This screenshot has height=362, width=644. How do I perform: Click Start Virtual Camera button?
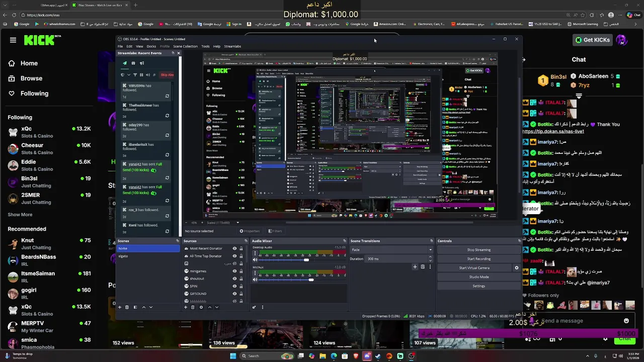pos(474,268)
